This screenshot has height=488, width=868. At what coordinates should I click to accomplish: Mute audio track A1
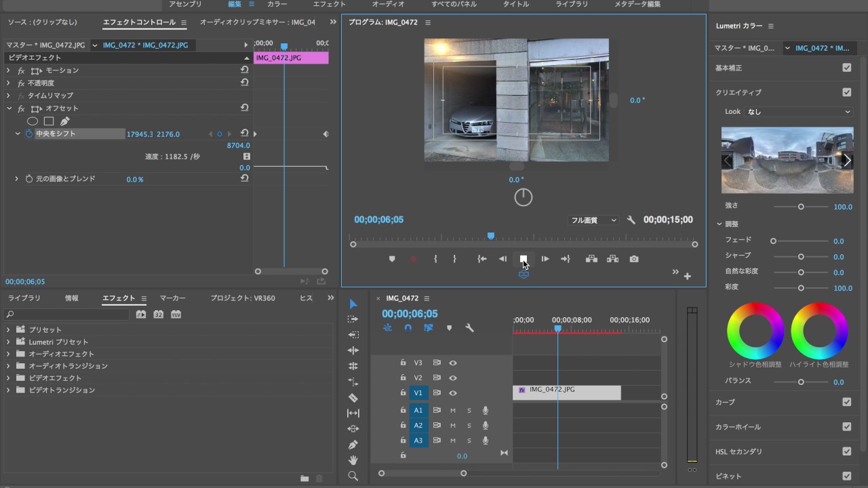(452, 410)
